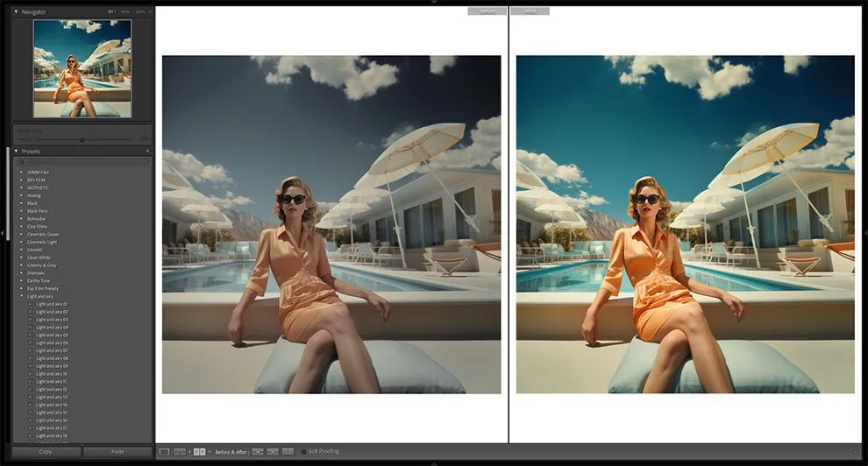Viewport: 868px width, 466px height.
Task: Enable the Soft Proofing checkbox
Action: (x=303, y=452)
